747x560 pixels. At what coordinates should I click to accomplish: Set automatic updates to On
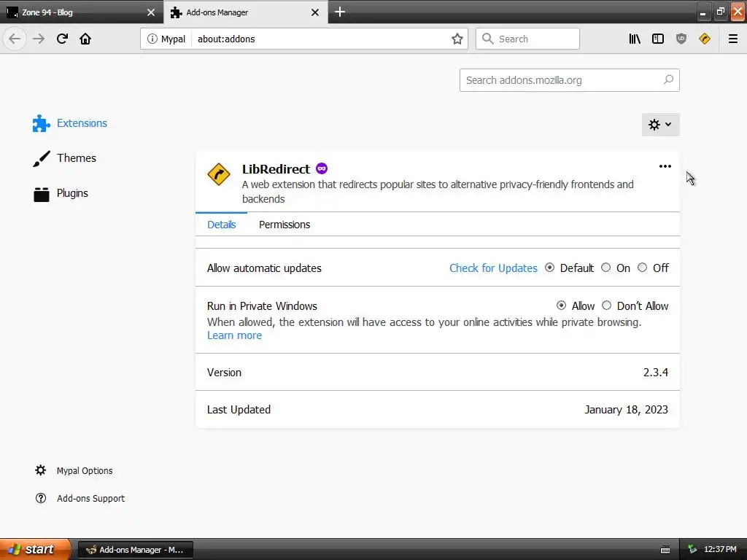click(605, 268)
